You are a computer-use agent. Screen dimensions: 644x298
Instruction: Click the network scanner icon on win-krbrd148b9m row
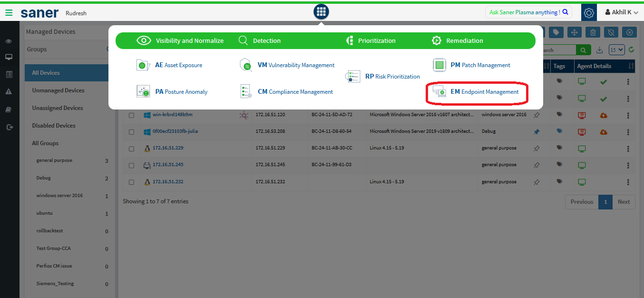coord(244,115)
